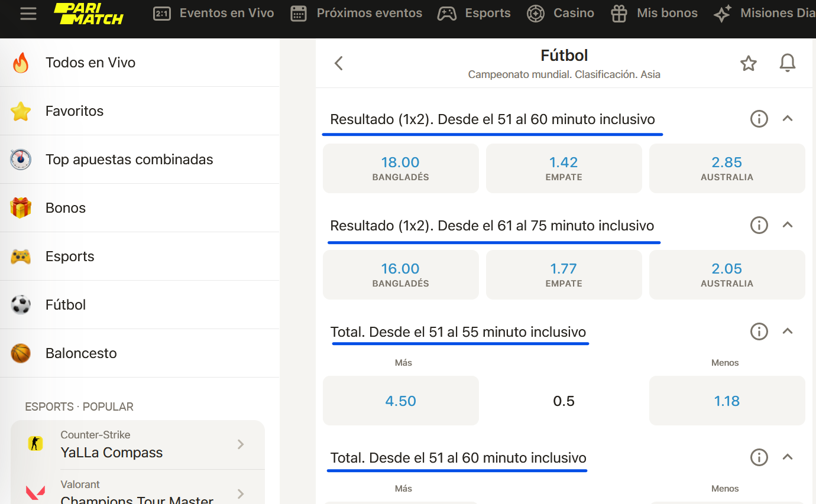Click the Counter-Strike game icon

pos(35,443)
